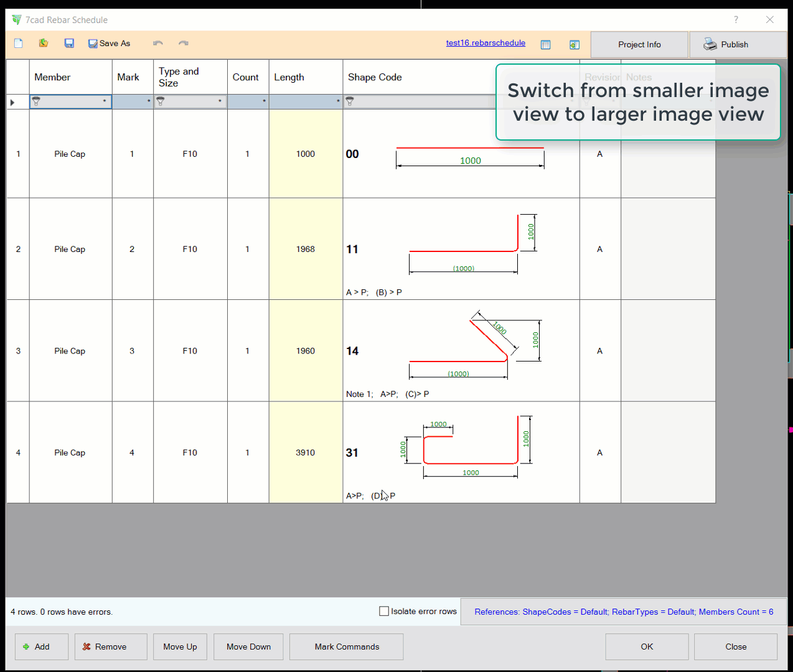Click the Save floppy disk icon
This screenshot has height=672, width=793.
[x=69, y=44]
